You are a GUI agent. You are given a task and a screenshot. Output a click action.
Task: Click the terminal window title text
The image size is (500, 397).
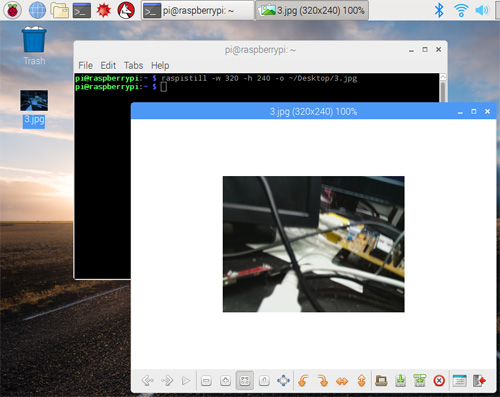pos(260,50)
